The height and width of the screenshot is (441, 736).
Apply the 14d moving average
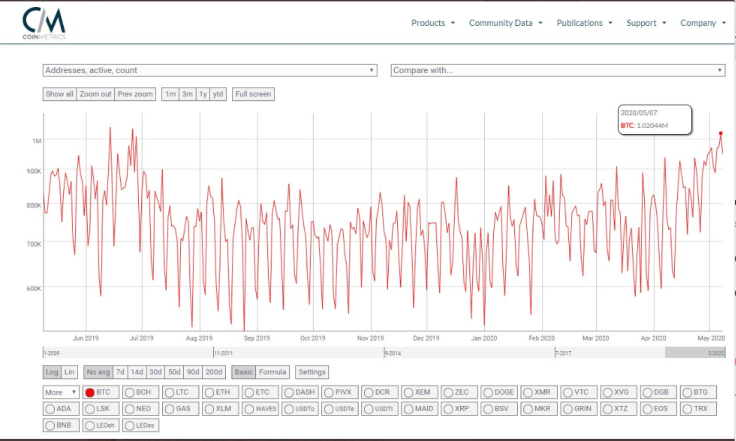137,372
